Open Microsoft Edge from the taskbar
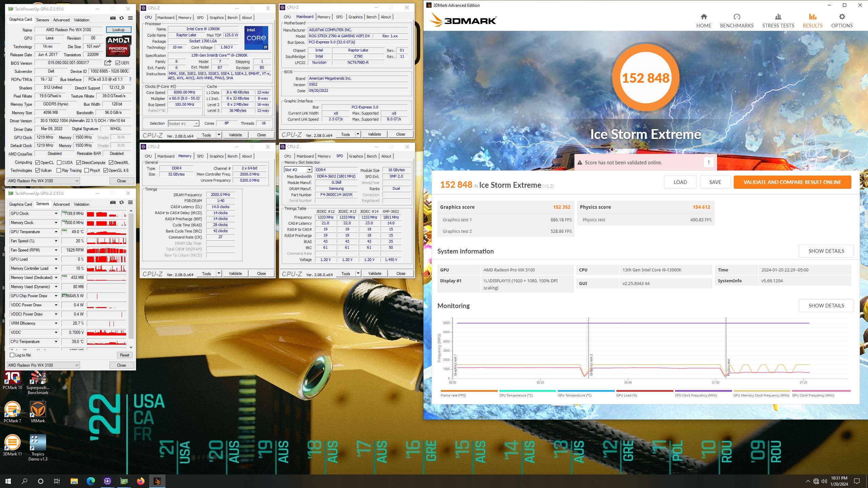The image size is (868, 488). (91, 481)
